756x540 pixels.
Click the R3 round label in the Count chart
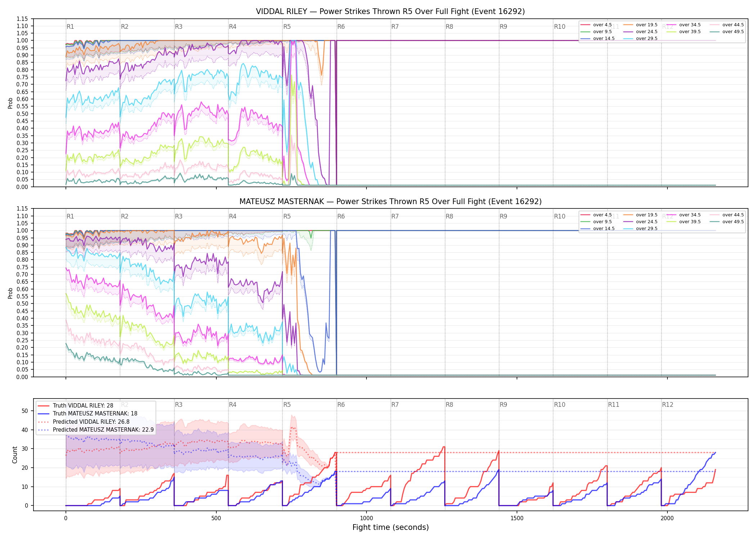(x=179, y=405)
